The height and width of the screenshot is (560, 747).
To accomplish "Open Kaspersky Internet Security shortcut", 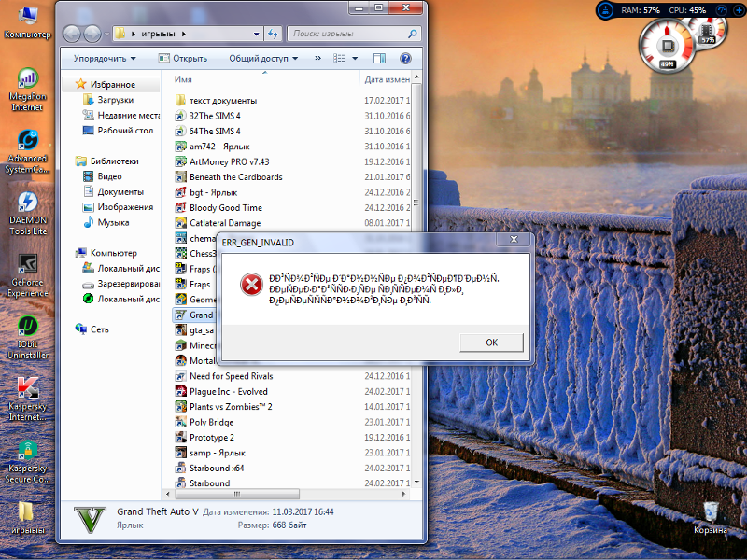I will click(x=27, y=388).
